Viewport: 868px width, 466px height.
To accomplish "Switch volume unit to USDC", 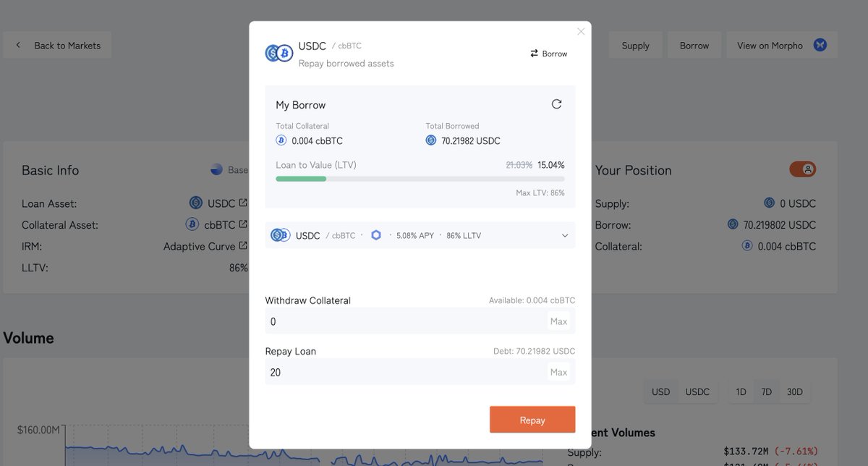I will click(x=697, y=391).
